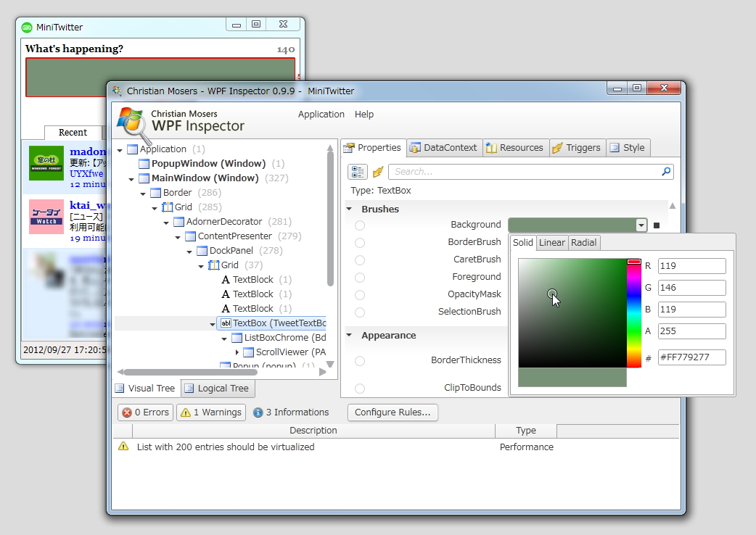
Task: Click the lightning filter icon beside search
Action: (x=378, y=171)
